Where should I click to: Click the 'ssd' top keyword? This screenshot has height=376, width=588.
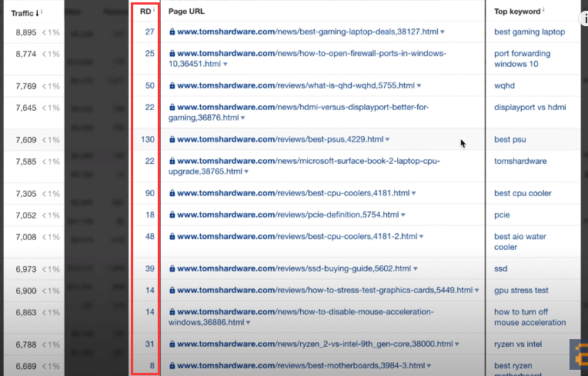pyautogui.click(x=500, y=269)
